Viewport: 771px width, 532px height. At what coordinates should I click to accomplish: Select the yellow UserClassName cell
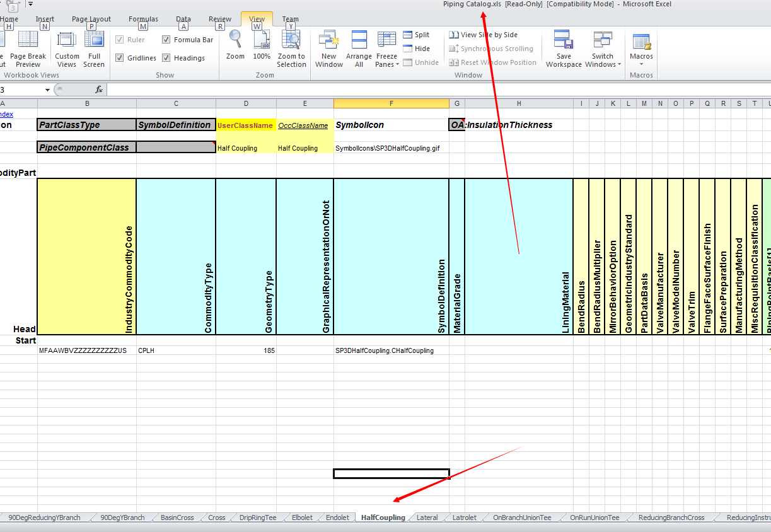246,125
